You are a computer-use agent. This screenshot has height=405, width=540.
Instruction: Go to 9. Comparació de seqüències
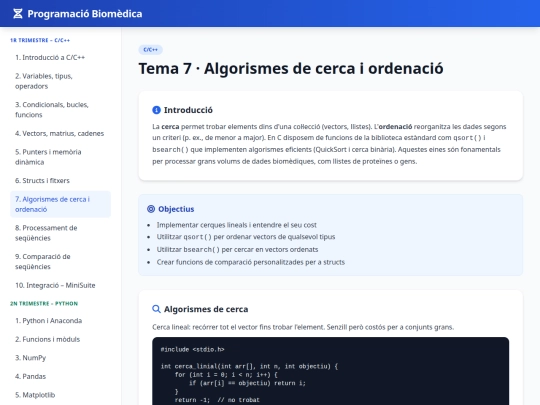(61, 261)
